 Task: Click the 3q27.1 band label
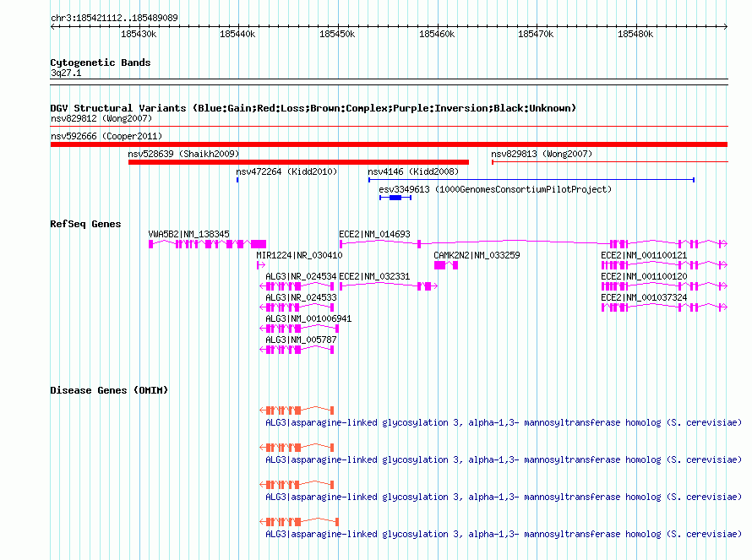tap(66, 73)
